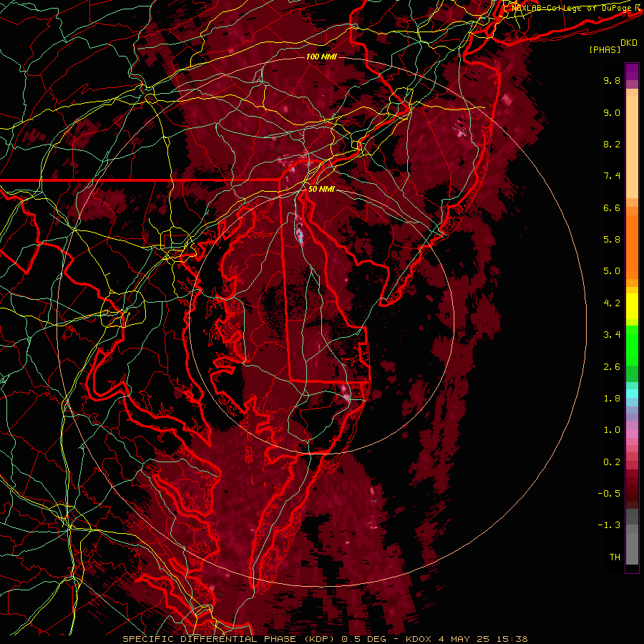Image resolution: width=644 pixels, height=644 pixels.
Task: Click the 0.2 color scale value
Action: [612, 462]
